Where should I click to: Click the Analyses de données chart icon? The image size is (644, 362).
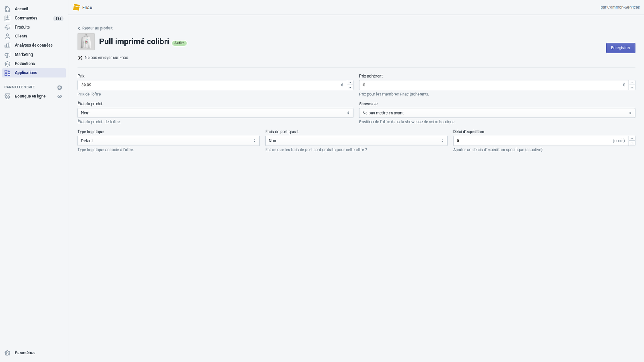click(x=8, y=45)
